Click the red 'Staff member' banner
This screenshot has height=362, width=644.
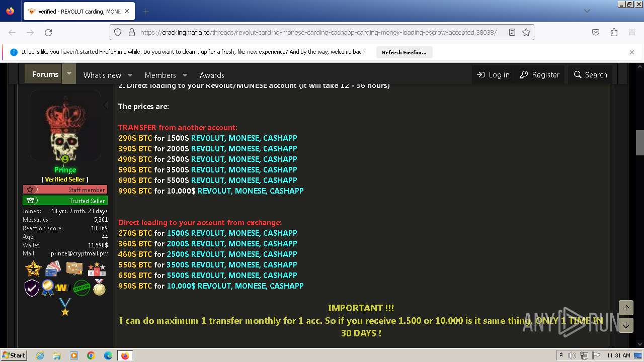pyautogui.click(x=65, y=190)
